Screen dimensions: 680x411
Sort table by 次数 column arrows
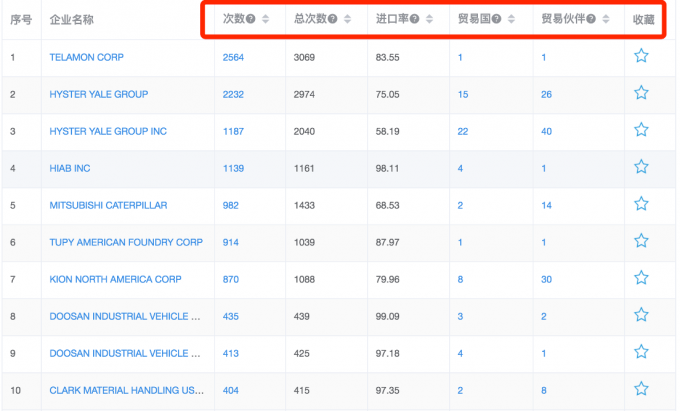pyautogui.click(x=265, y=19)
